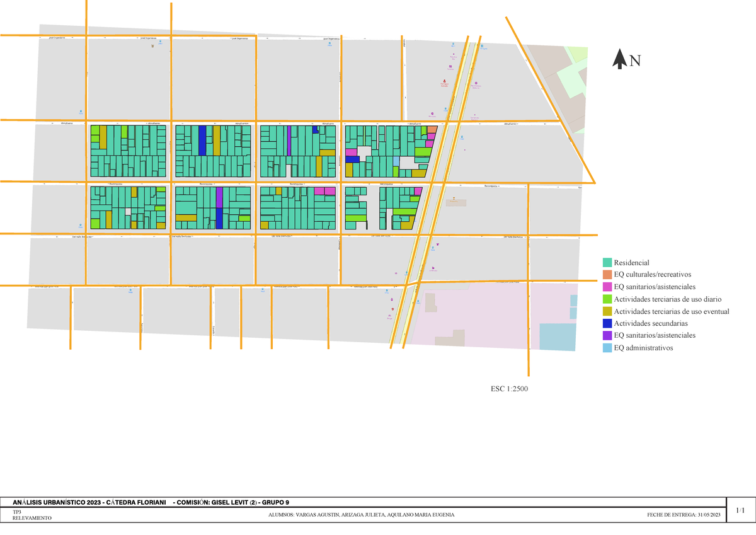
Task: Pick the purple EQ sanitarios/asistenciales legend swatch
Action: (607, 335)
